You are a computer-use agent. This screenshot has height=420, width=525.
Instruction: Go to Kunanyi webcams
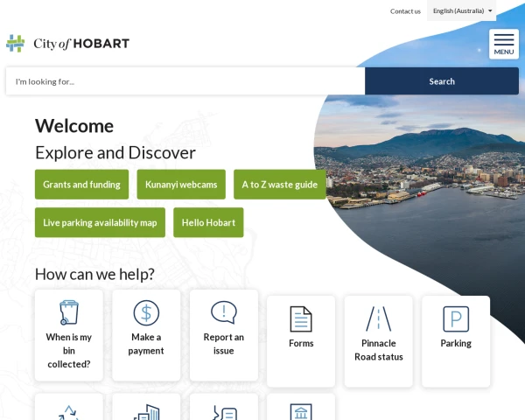[181, 185]
